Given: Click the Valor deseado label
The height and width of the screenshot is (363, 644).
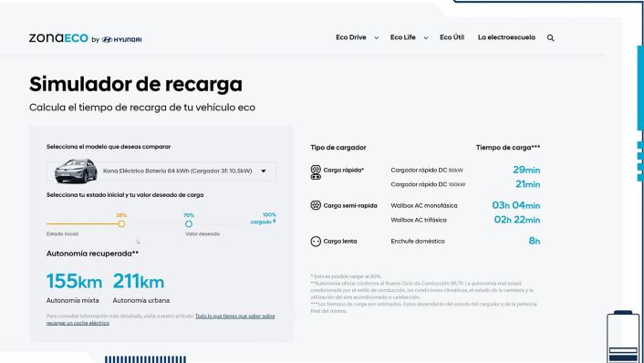Looking at the screenshot, I should point(203,233).
